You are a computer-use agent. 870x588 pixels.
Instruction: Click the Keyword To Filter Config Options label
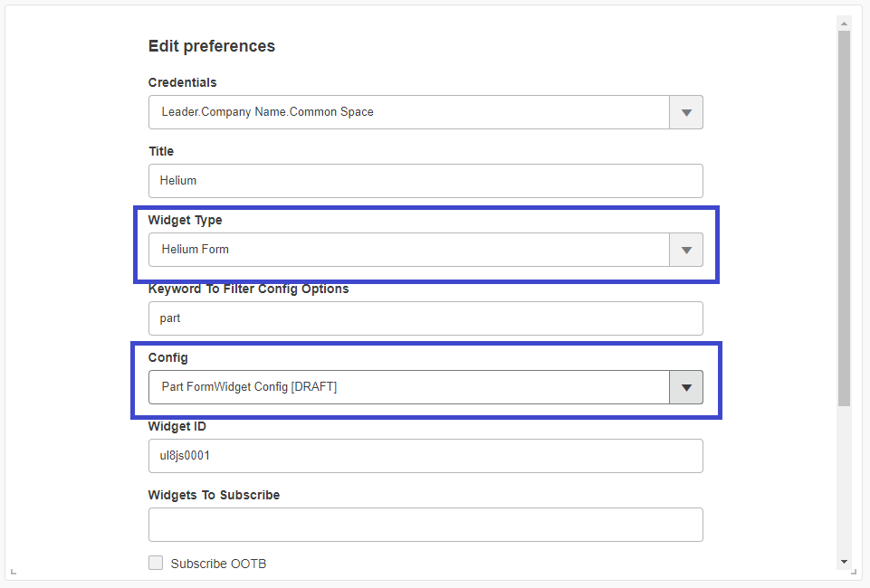pyautogui.click(x=248, y=289)
